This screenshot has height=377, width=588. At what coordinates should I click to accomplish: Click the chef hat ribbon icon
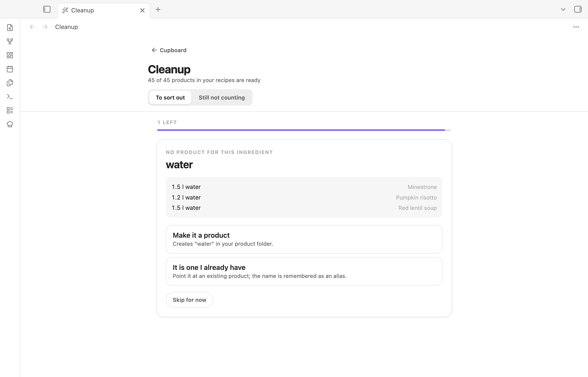10,124
